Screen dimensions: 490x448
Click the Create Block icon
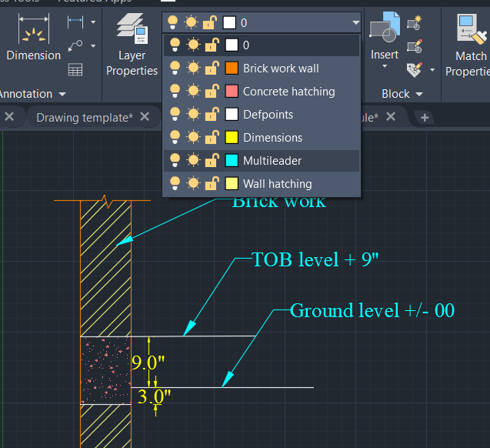pos(415,22)
